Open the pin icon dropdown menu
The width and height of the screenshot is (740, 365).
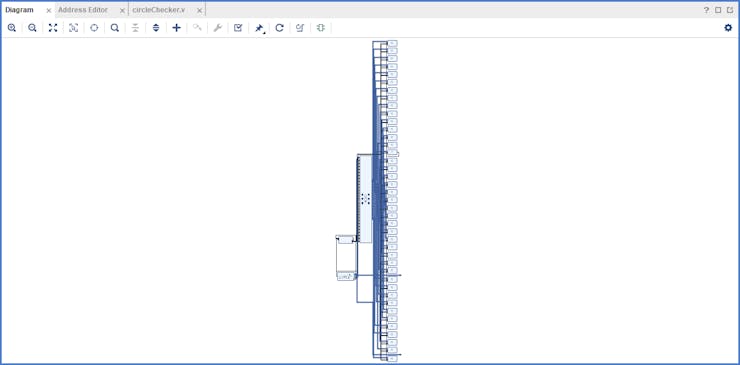point(260,28)
